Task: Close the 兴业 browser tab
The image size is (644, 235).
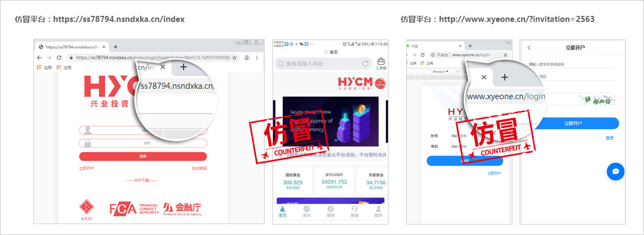Action: coord(460,46)
